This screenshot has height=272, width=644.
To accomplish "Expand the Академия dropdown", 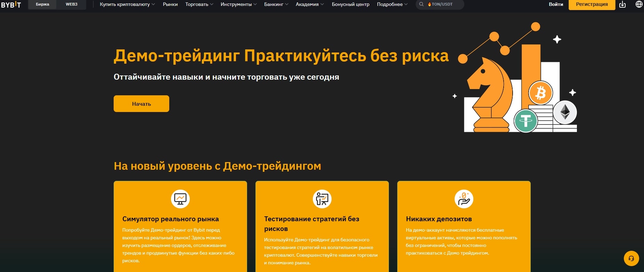I will point(310,5).
